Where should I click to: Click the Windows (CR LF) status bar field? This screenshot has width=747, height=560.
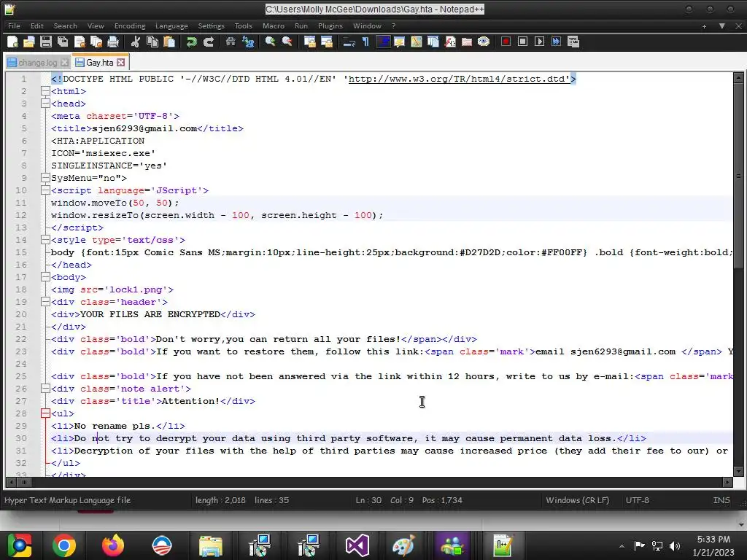[x=578, y=500]
